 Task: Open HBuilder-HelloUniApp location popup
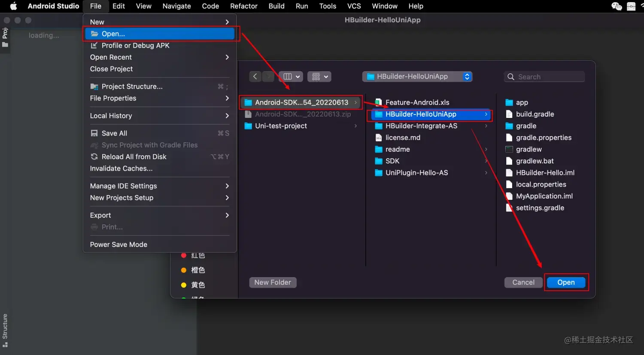pyautogui.click(x=417, y=76)
